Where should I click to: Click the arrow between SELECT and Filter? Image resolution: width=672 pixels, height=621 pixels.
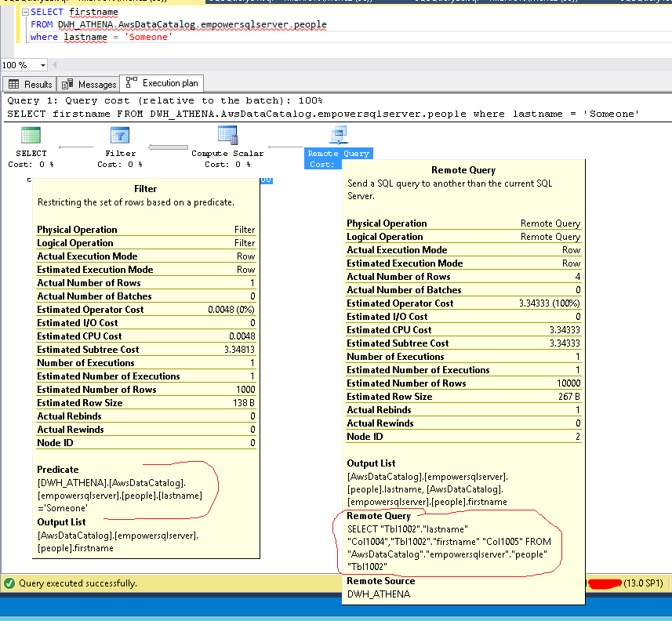coord(76,146)
